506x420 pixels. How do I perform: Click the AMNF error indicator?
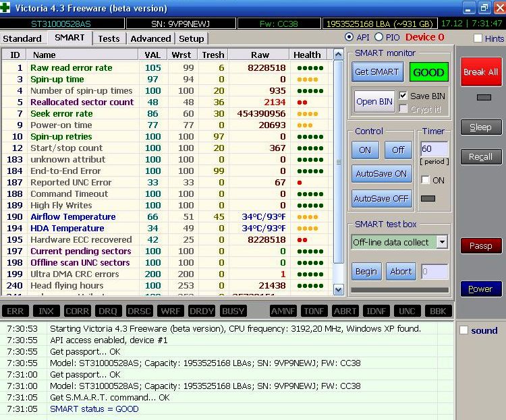283,311
